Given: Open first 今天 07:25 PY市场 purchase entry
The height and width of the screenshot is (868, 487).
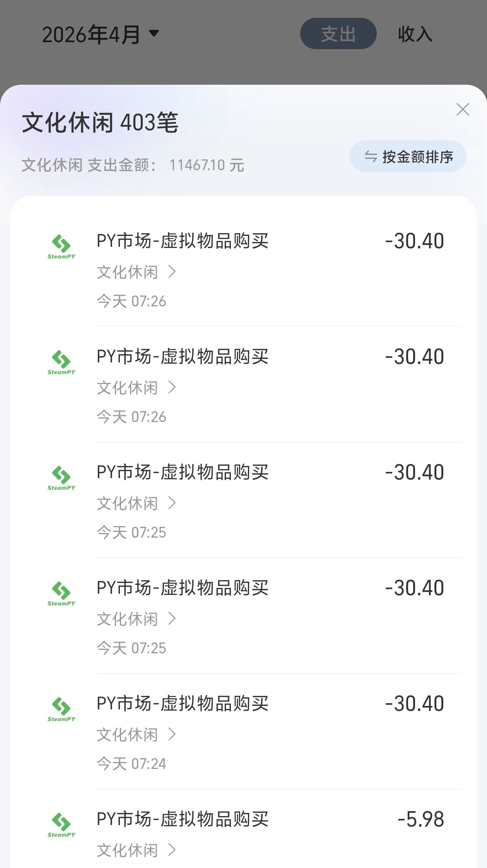Looking at the screenshot, I should (182, 472).
